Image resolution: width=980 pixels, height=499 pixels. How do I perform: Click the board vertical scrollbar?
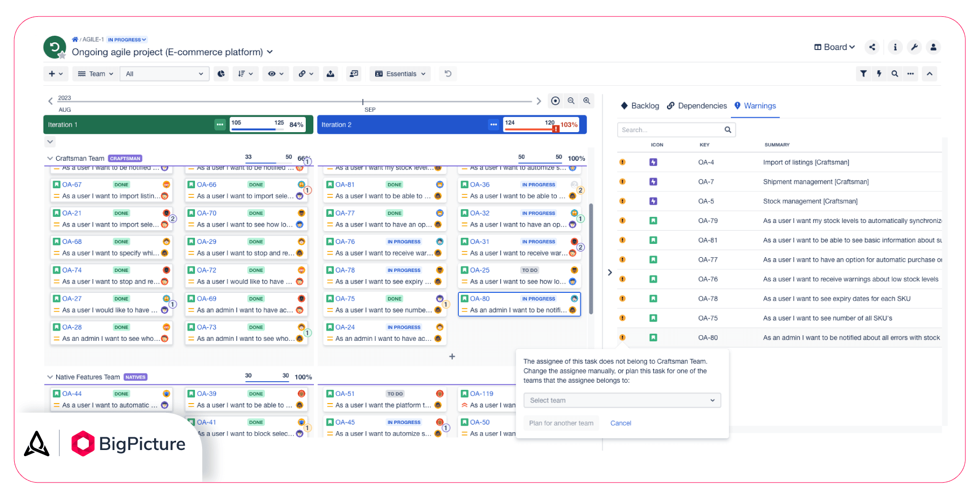tap(591, 259)
